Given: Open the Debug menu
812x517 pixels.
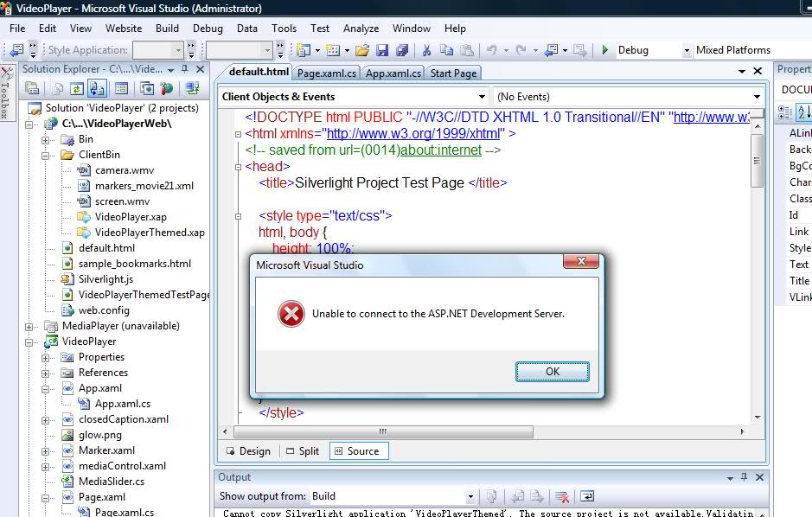Looking at the screenshot, I should 208,29.
